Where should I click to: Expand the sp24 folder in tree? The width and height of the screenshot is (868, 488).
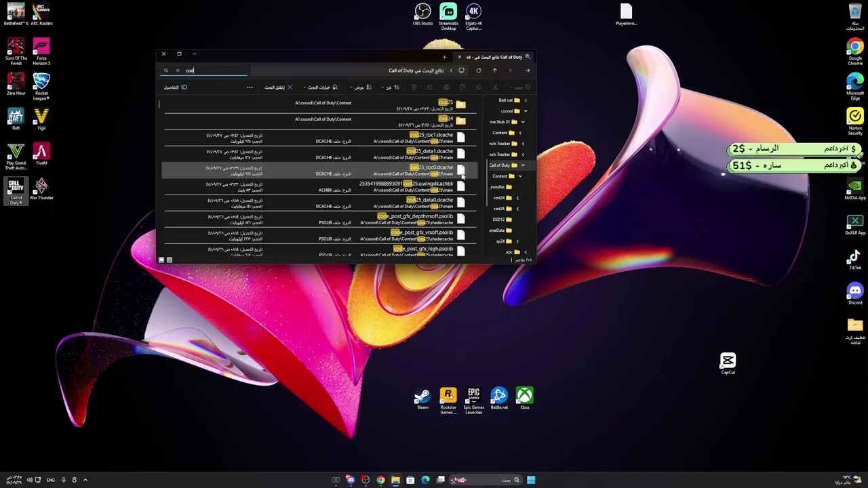tap(517, 241)
